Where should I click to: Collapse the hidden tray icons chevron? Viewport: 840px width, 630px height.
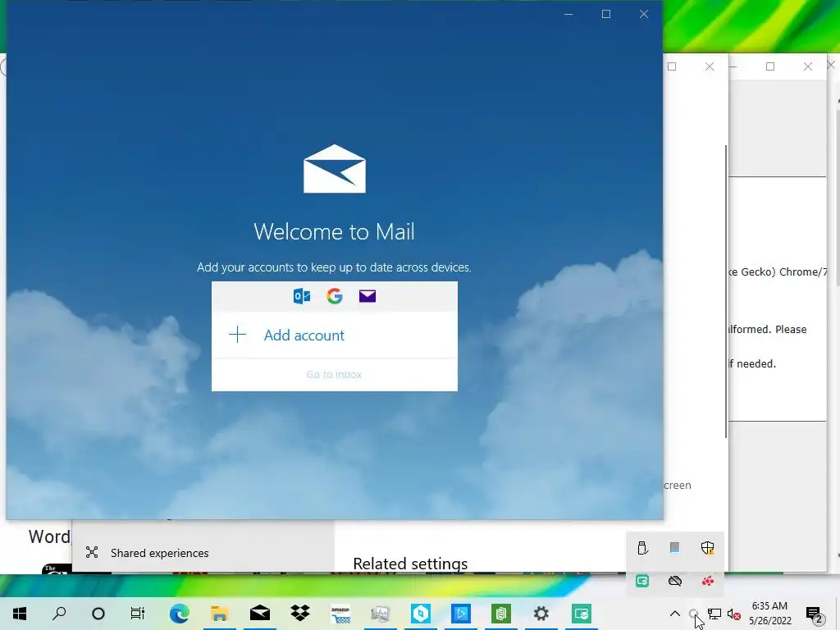675,614
